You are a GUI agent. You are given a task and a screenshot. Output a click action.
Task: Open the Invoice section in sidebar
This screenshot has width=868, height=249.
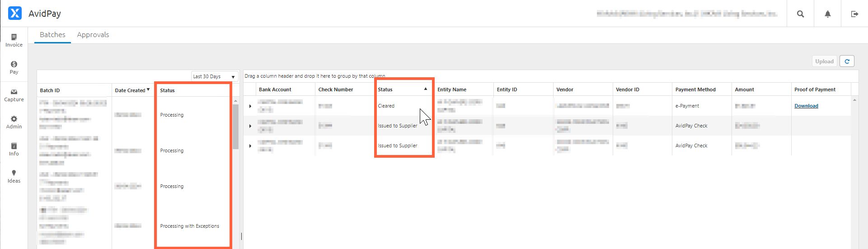14,40
